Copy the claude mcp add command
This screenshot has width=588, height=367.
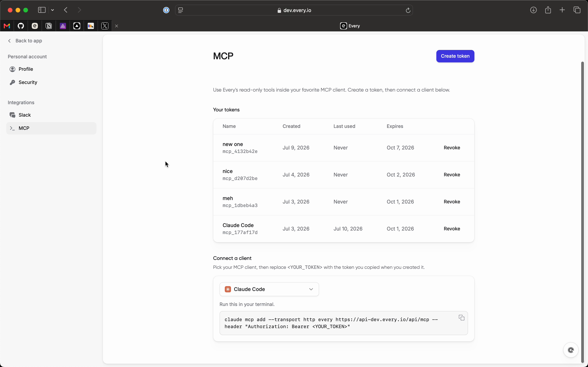pyautogui.click(x=461, y=318)
